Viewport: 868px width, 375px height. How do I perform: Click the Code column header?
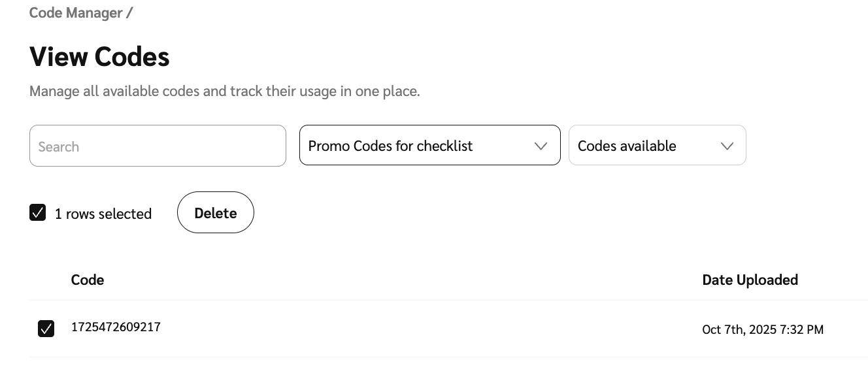click(x=88, y=280)
